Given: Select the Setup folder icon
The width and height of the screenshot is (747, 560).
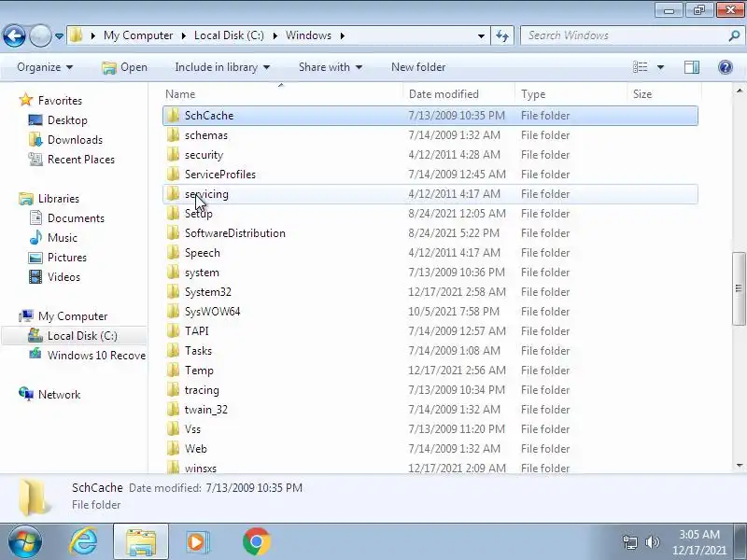Looking at the screenshot, I should tap(173, 214).
